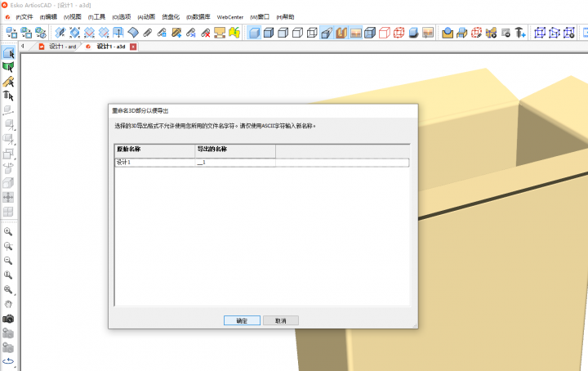This screenshot has height=371, width=588.
Task: Click the yellow binoculars icon in toolbar
Action: (x=234, y=33)
